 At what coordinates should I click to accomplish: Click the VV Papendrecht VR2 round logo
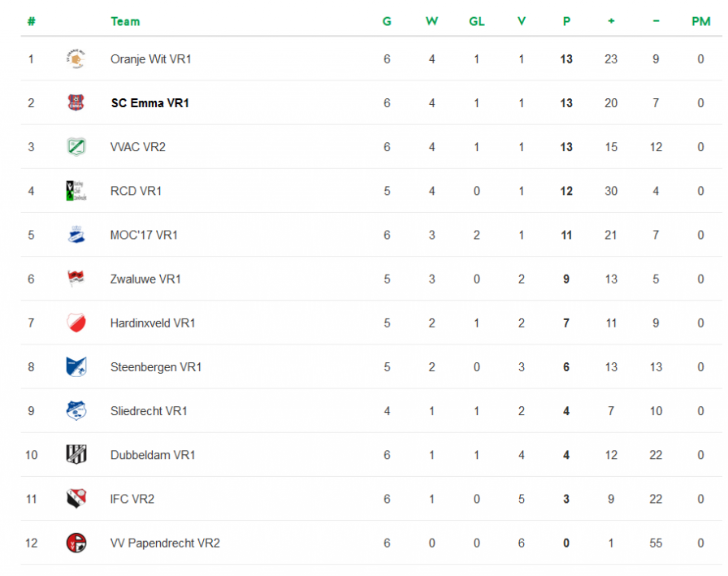point(76,543)
